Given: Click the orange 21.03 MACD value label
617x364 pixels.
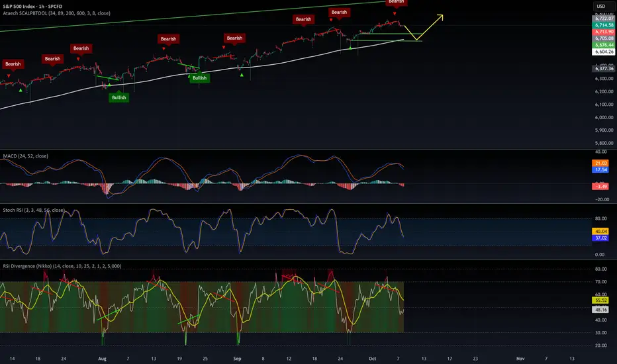Looking at the screenshot, I should point(600,163).
